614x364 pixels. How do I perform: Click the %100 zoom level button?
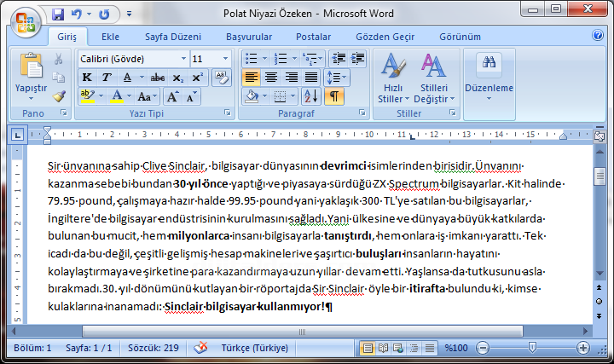point(455,348)
